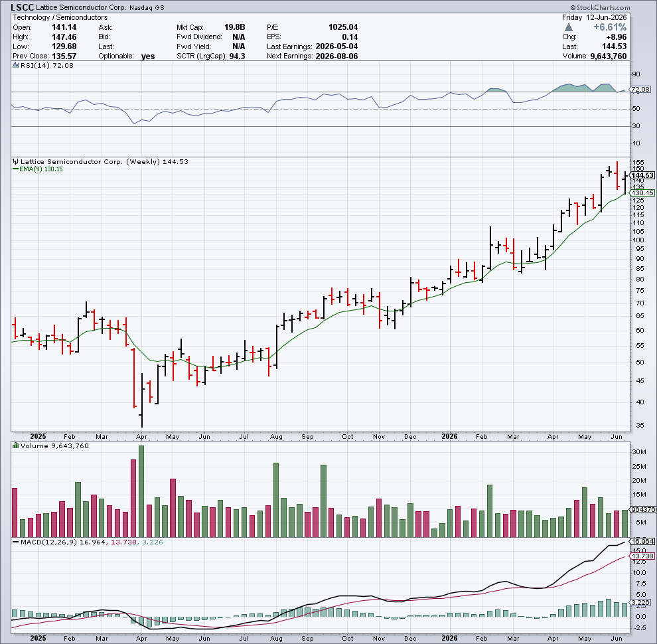This screenshot has width=657, height=644.
Task: Click the Prev Close value 135.57
Action: [x=64, y=56]
